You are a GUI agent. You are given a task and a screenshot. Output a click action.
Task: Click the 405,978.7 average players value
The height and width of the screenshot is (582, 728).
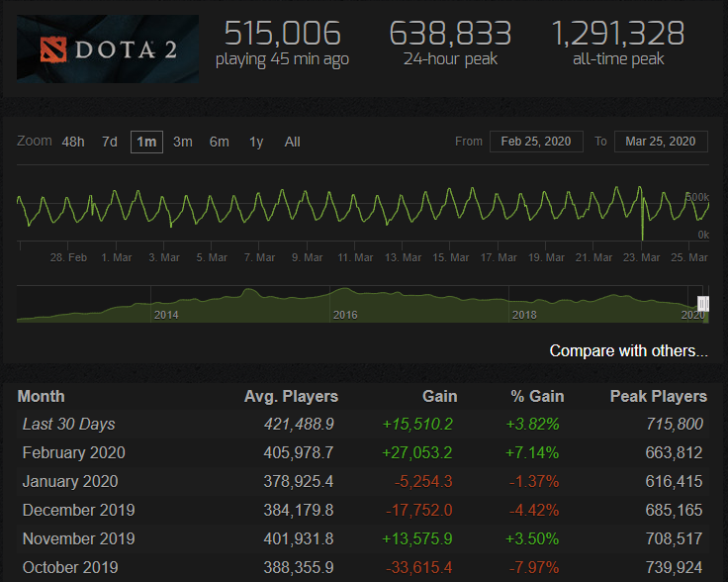click(299, 453)
